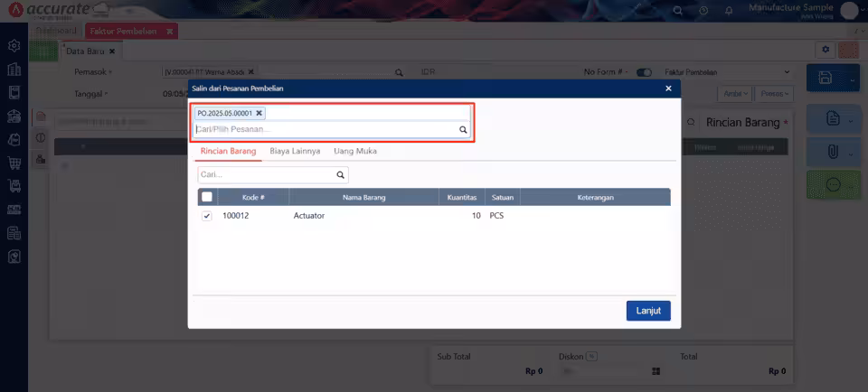Viewport: 868px width, 392px height.
Task: Open the factory Manufacture icon in sidebar
Action: tap(14, 210)
